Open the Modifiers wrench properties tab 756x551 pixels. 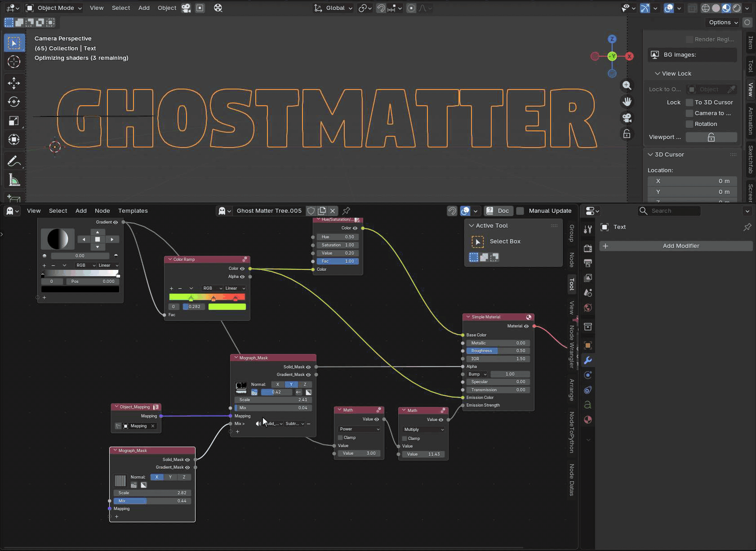(x=587, y=360)
